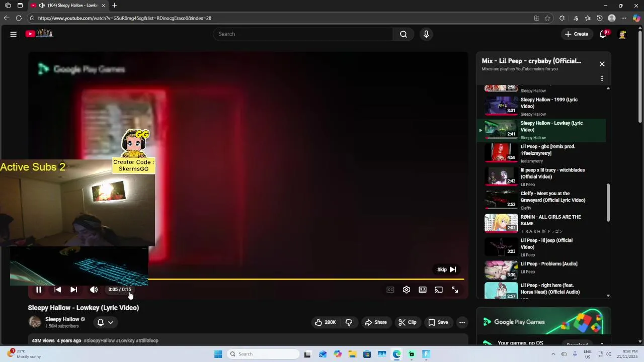Open the YouTube notifications bell

pyautogui.click(x=603, y=34)
